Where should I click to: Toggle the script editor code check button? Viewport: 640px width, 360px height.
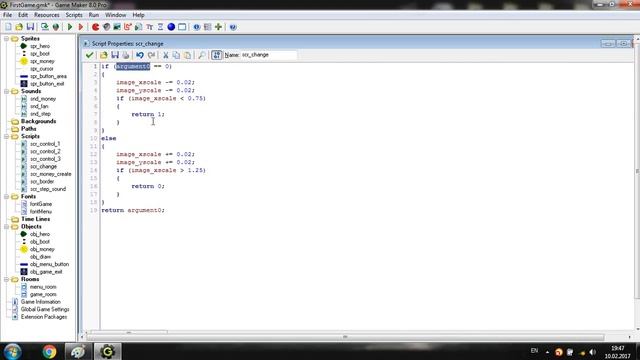[217, 55]
